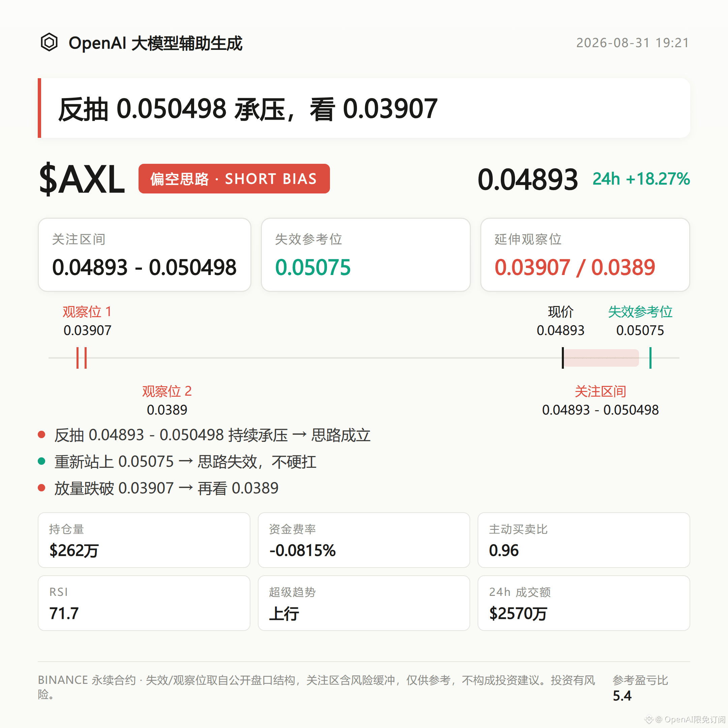Click the 现价 label above the scale
This screenshot has height=728, width=728.
(560, 312)
